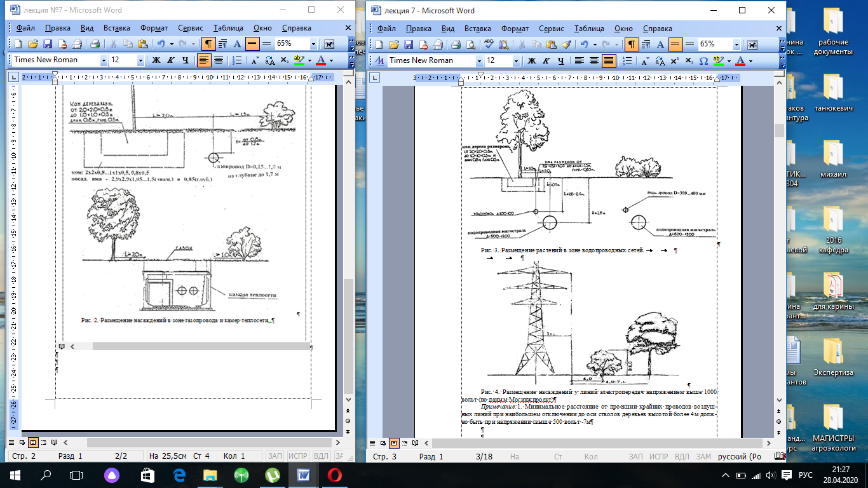This screenshot has height=488, width=868.
Task: Open Экспертиза folder on desktop
Action: tap(833, 359)
